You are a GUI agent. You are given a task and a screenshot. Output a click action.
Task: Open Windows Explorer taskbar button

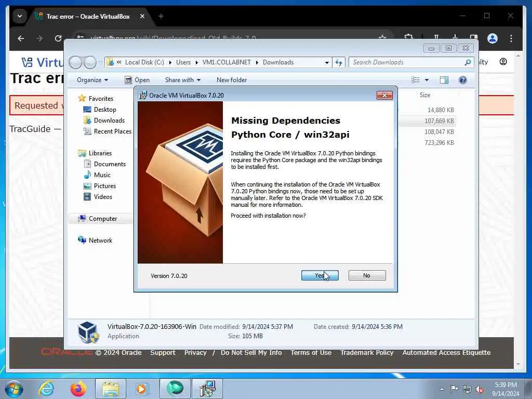click(x=111, y=389)
